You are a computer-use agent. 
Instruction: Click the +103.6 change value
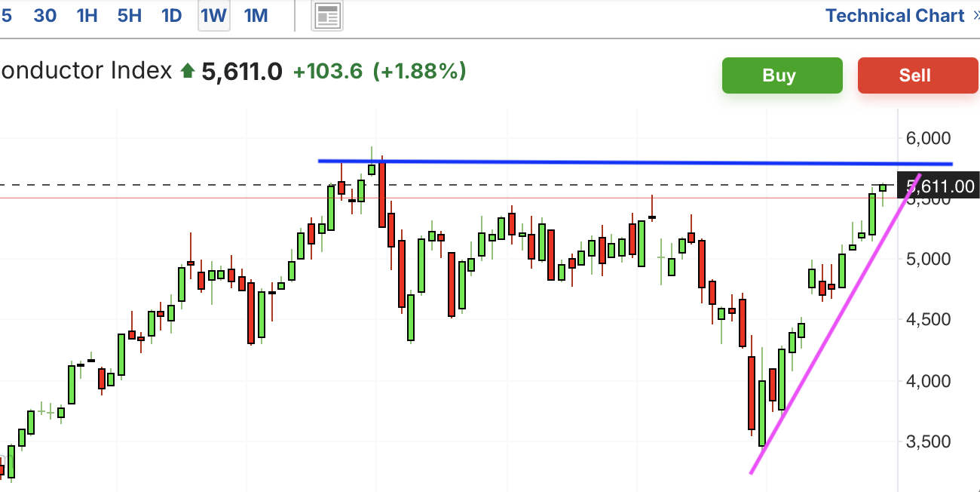(328, 72)
